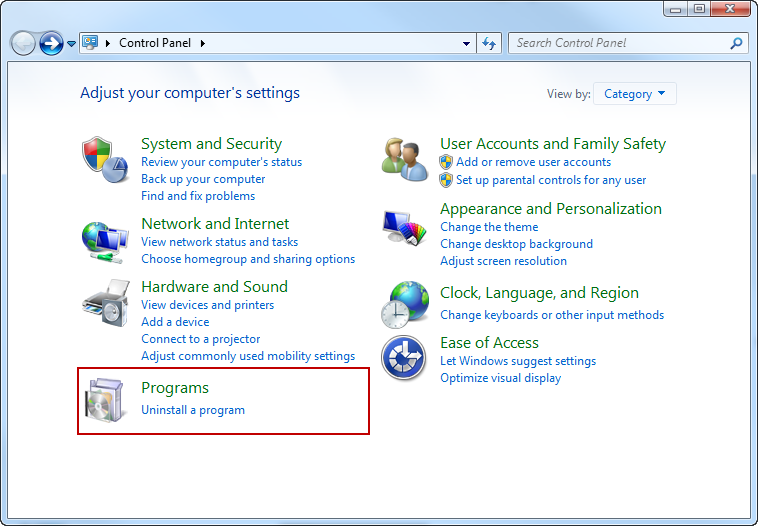758x526 pixels.
Task: Open Network and Internet category
Action: click(x=215, y=223)
